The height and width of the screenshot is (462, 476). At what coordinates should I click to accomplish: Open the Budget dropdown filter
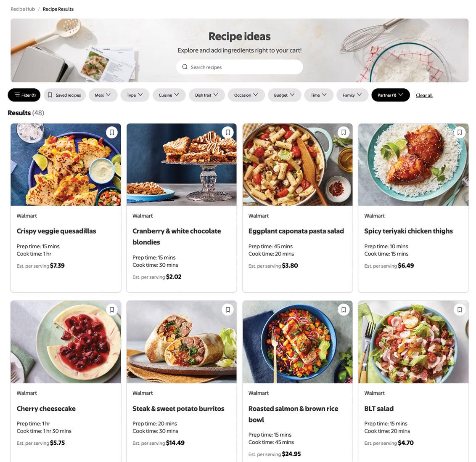(284, 95)
